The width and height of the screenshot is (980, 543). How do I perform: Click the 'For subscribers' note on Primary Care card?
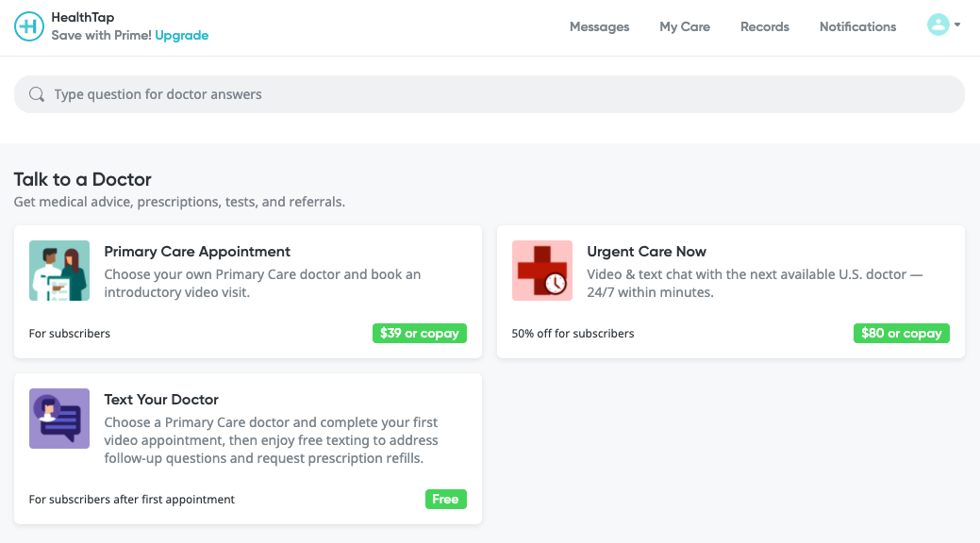click(x=70, y=334)
